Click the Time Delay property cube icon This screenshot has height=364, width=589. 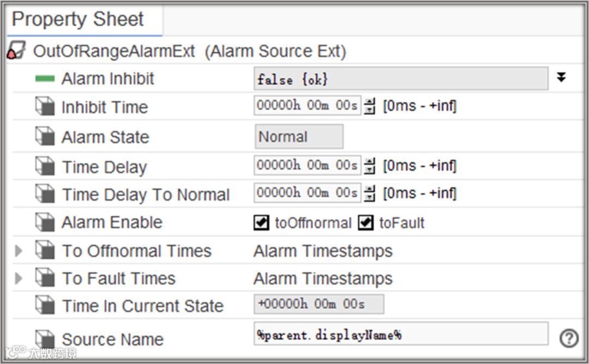click(x=45, y=166)
